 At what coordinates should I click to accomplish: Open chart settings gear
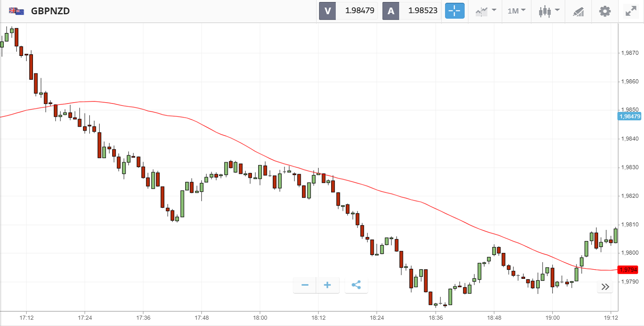point(605,11)
